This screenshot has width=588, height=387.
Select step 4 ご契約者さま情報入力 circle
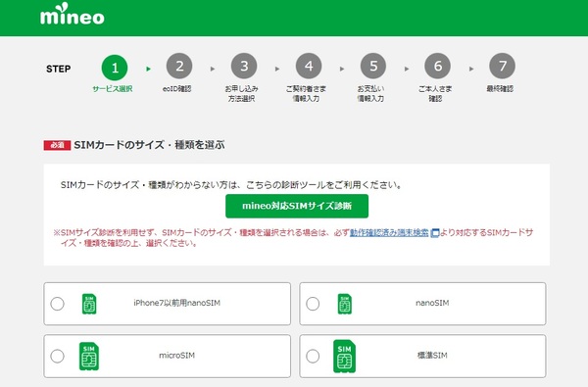[x=309, y=66]
